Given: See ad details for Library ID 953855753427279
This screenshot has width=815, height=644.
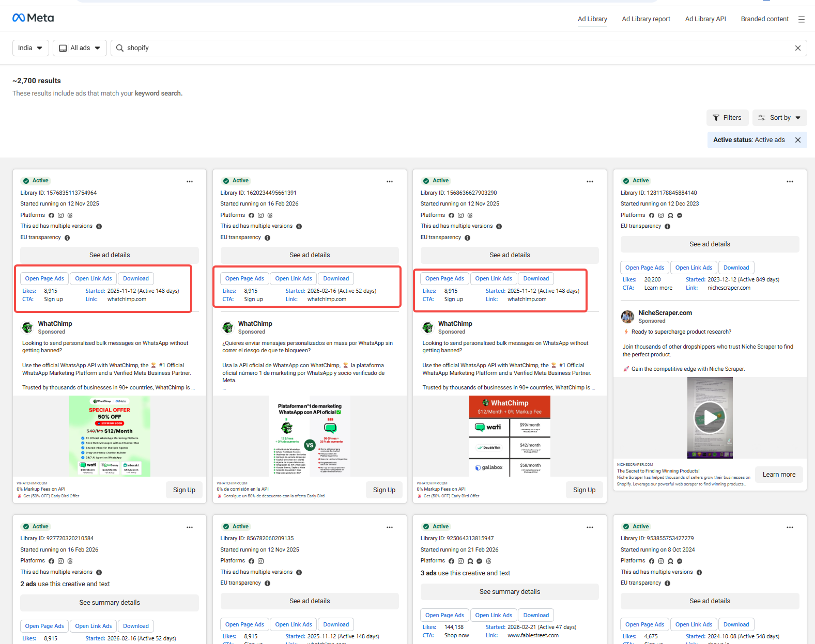Looking at the screenshot, I should tap(710, 601).
